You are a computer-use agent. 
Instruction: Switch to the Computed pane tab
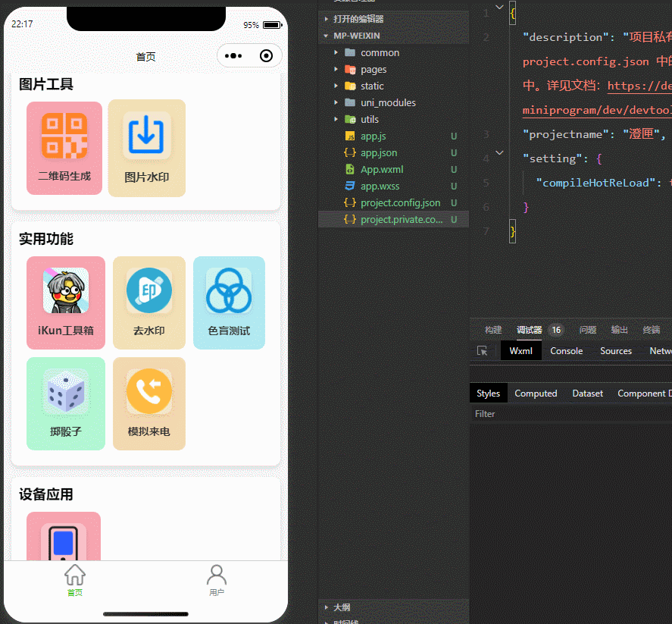pos(536,394)
